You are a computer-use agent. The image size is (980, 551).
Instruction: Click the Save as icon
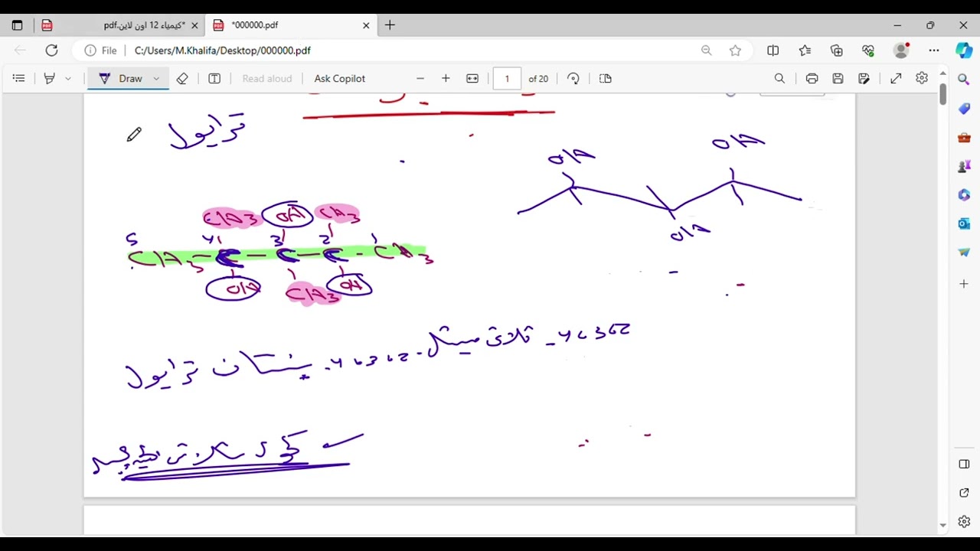(x=864, y=78)
